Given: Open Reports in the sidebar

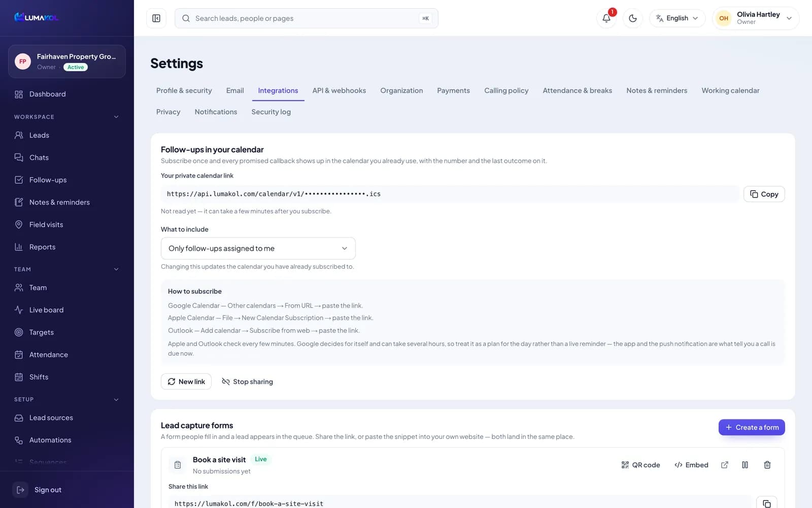Looking at the screenshot, I should pyautogui.click(x=67, y=247).
